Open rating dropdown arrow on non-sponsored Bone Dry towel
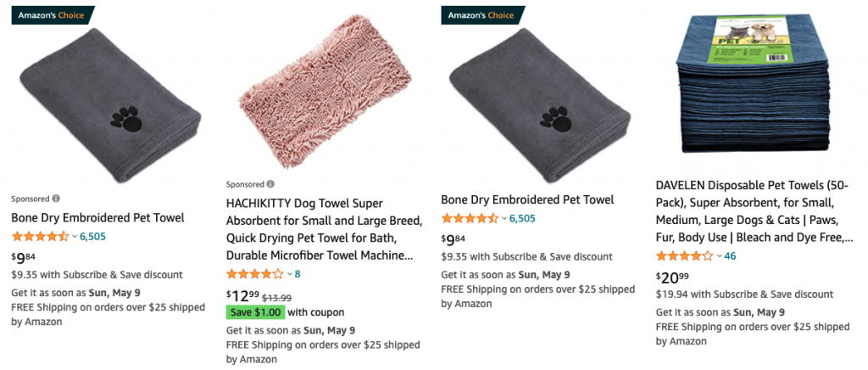Screen dimensions: 868x370 pos(504,219)
